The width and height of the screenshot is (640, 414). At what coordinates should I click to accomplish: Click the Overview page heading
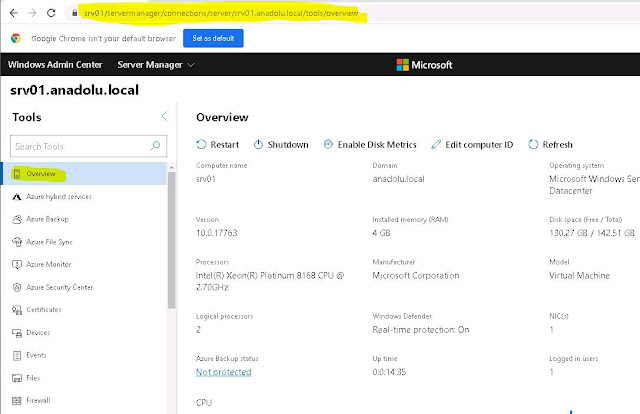coord(222,117)
